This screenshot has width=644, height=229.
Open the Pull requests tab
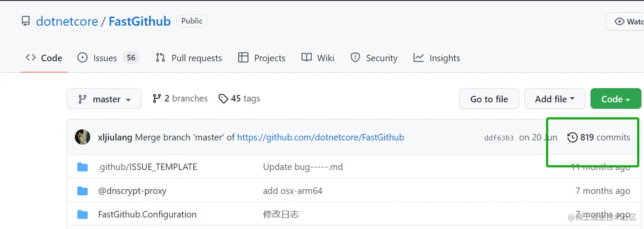pyautogui.click(x=189, y=58)
